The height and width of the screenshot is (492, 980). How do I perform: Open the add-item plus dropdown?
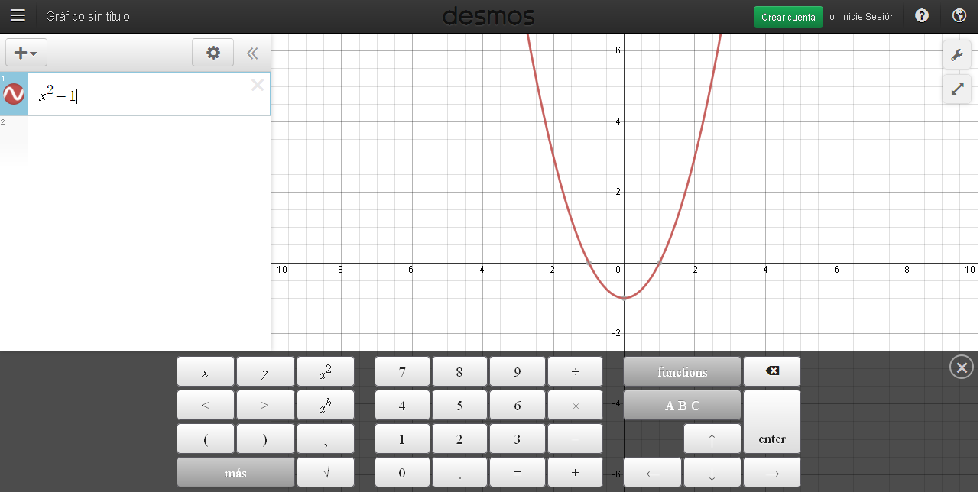(x=26, y=53)
